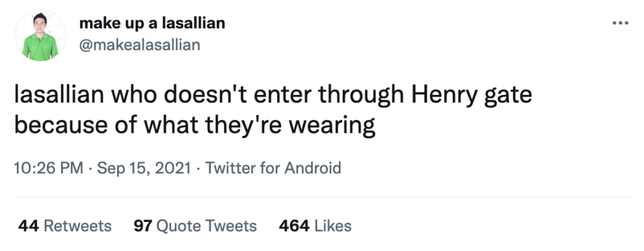Click the first word lasallian in the tweet body
The width and height of the screenshot is (644, 251).
(59, 94)
